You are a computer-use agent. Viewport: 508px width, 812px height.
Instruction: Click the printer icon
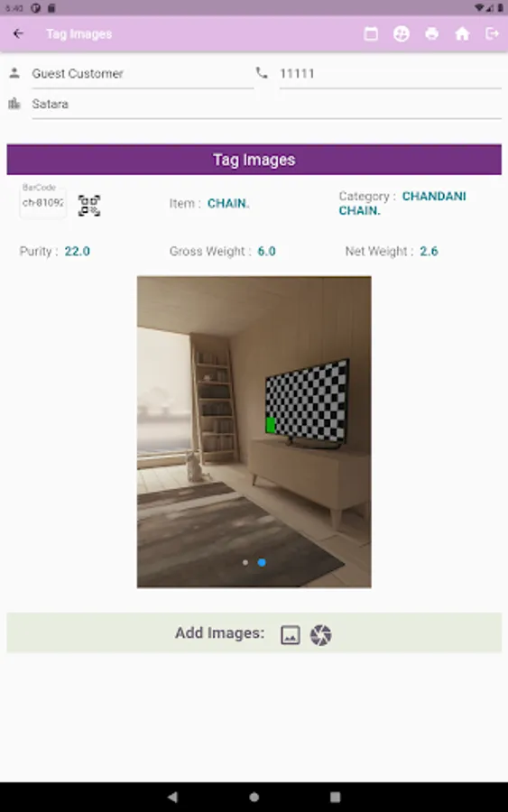point(432,34)
